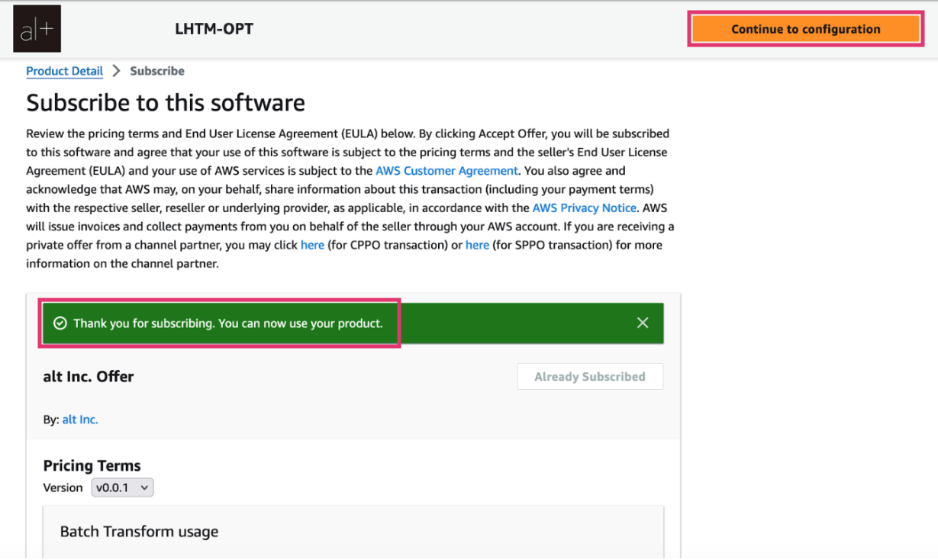The image size is (938, 560).
Task: Click the Pricing Terms heading
Action: coord(92,465)
